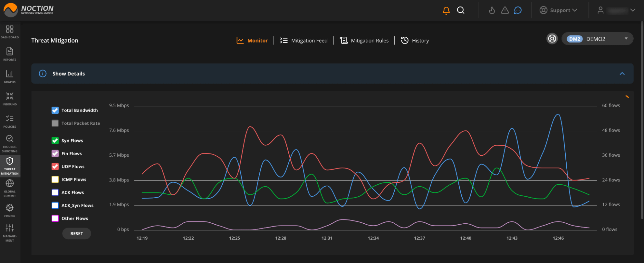Click the 12:19 time axis label
The height and width of the screenshot is (263, 644).
(142, 238)
